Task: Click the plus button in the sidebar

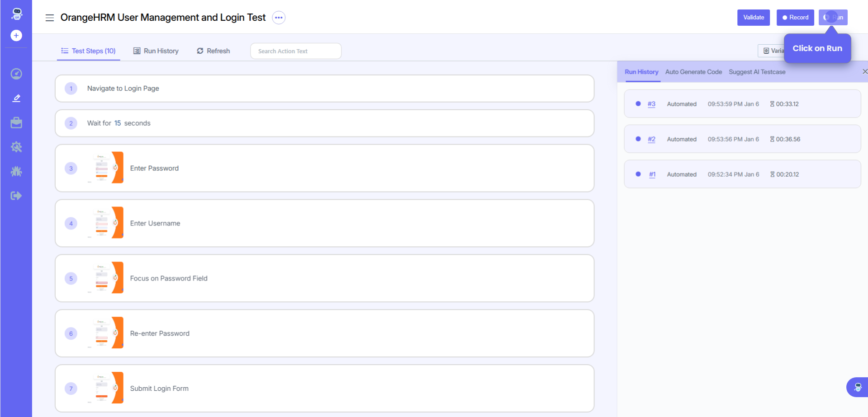Action: (16, 35)
